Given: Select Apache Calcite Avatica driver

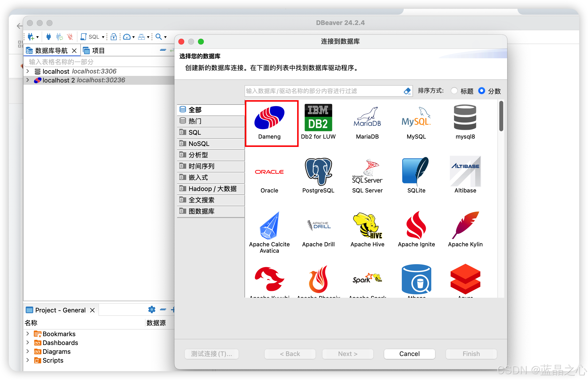Looking at the screenshot, I should (269, 232).
